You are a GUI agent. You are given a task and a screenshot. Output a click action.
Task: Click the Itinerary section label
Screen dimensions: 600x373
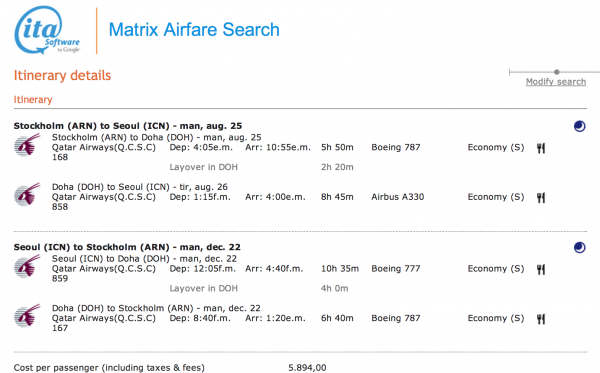(33, 99)
